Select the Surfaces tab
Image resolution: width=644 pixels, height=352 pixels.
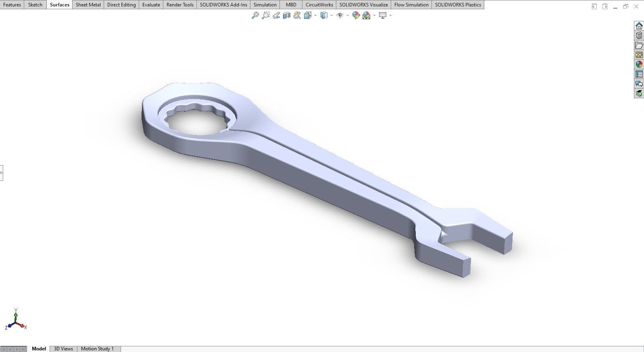pyautogui.click(x=59, y=4)
